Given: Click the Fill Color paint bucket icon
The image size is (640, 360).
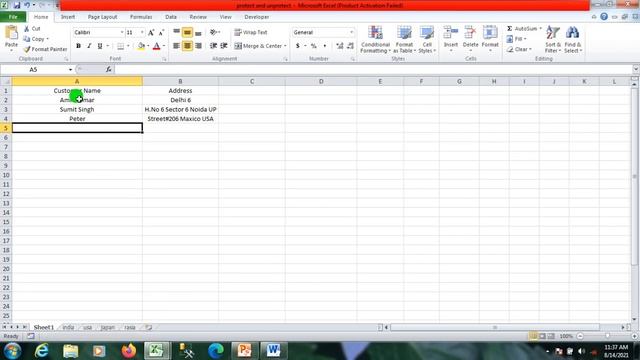Looking at the screenshot, I should pos(141,46).
